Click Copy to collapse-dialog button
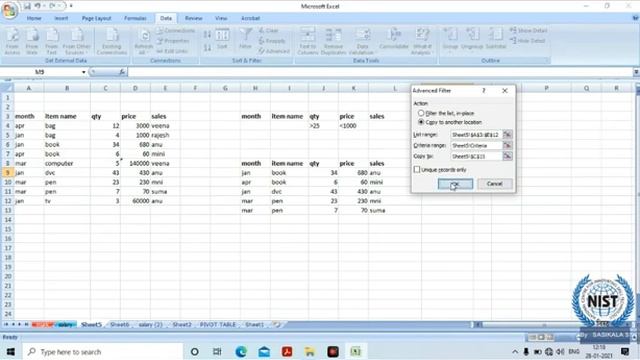This screenshot has height=360, width=640. [x=507, y=156]
